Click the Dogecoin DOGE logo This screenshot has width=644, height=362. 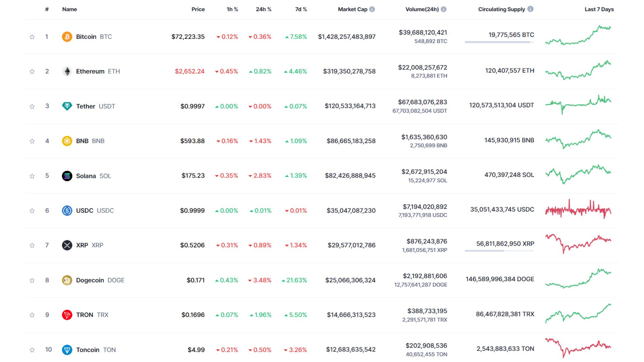click(x=67, y=280)
